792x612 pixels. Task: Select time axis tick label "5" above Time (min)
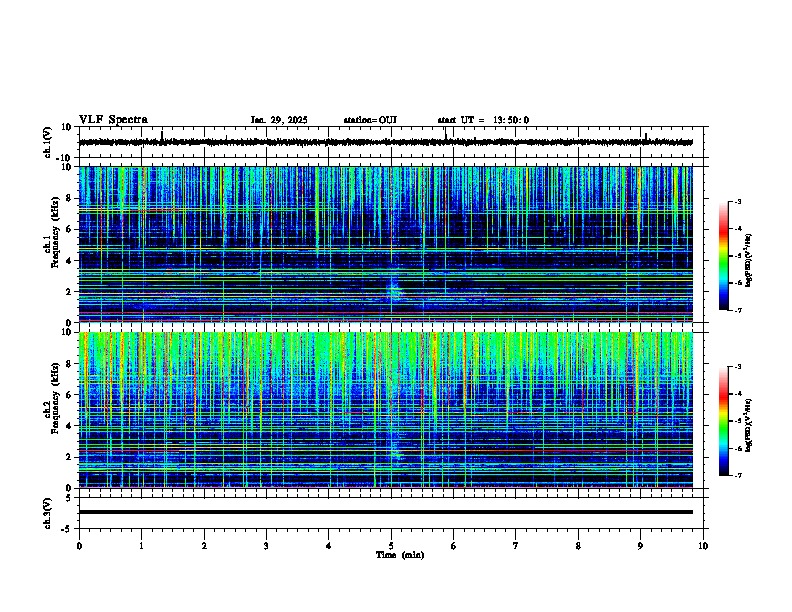point(391,546)
